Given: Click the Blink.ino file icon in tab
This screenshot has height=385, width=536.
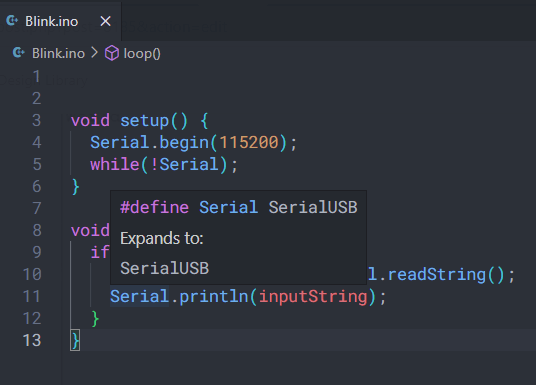Looking at the screenshot, I should click(x=12, y=21).
